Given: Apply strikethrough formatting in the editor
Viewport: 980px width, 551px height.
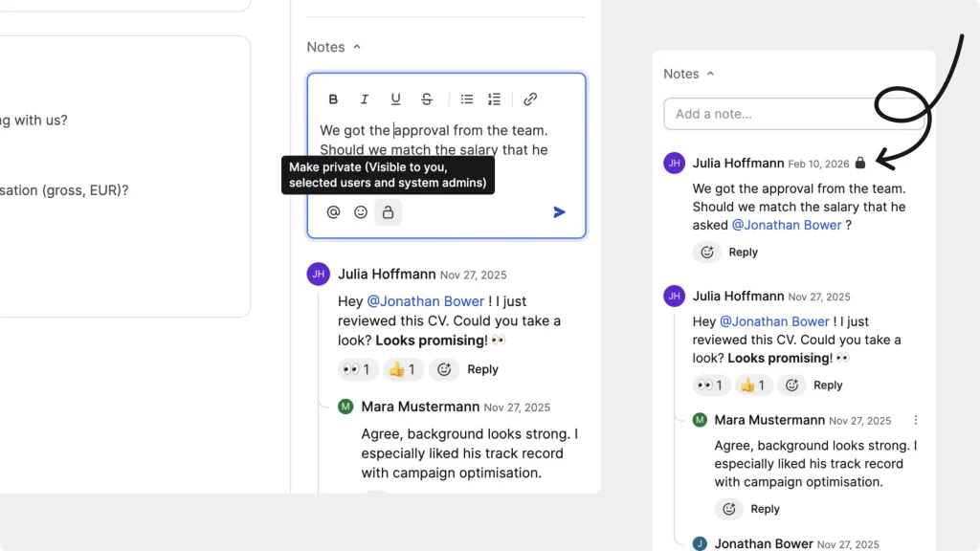Looking at the screenshot, I should coord(427,99).
